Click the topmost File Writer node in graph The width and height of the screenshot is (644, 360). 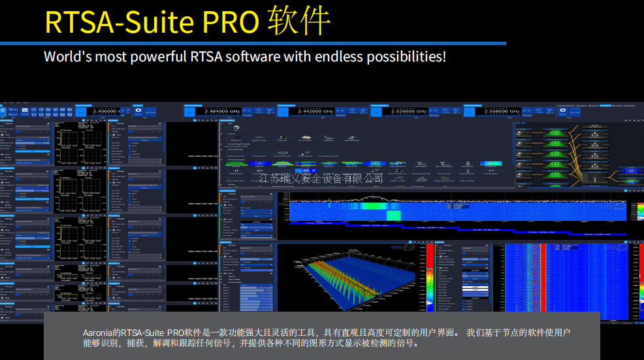(x=595, y=134)
